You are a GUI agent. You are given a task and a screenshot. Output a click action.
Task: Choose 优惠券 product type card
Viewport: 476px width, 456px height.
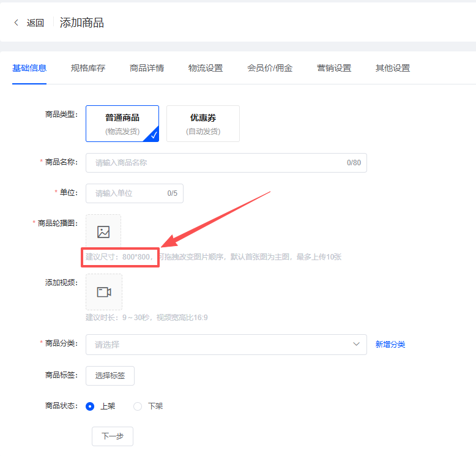[x=203, y=124]
